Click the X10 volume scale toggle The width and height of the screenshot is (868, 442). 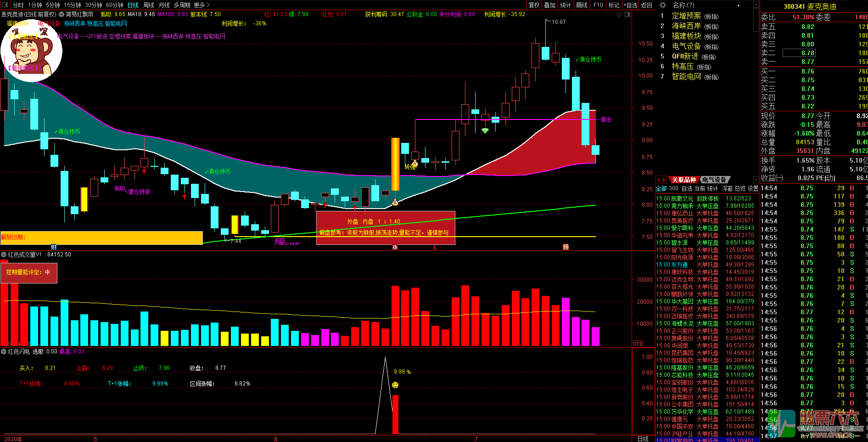pos(638,344)
